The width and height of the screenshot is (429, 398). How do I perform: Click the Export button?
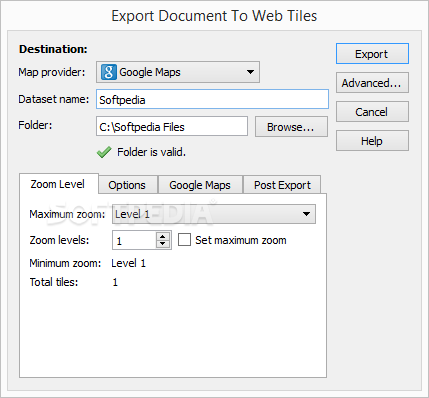pyautogui.click(x=372, y=54)
